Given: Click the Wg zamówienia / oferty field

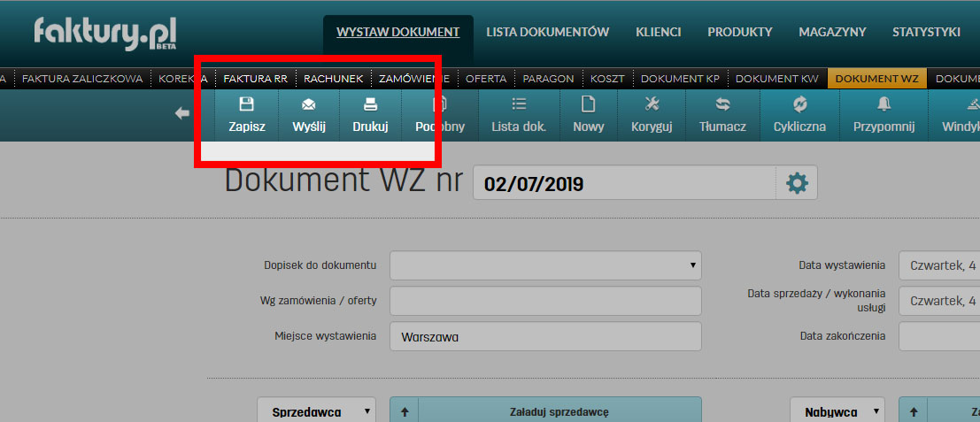Looking at the screenshot, I should [545, 301].
